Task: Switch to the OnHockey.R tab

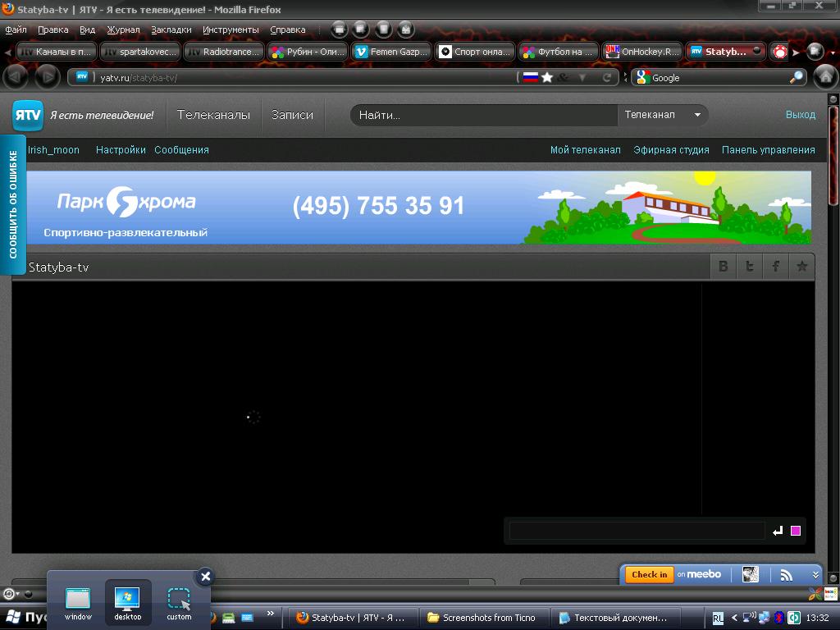Action: [x=641, y=52]
